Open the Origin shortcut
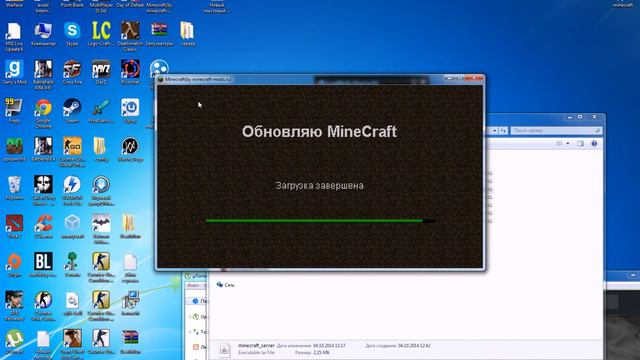The height and width of the screenshot is (360, 640). click(x=14, y=262)
